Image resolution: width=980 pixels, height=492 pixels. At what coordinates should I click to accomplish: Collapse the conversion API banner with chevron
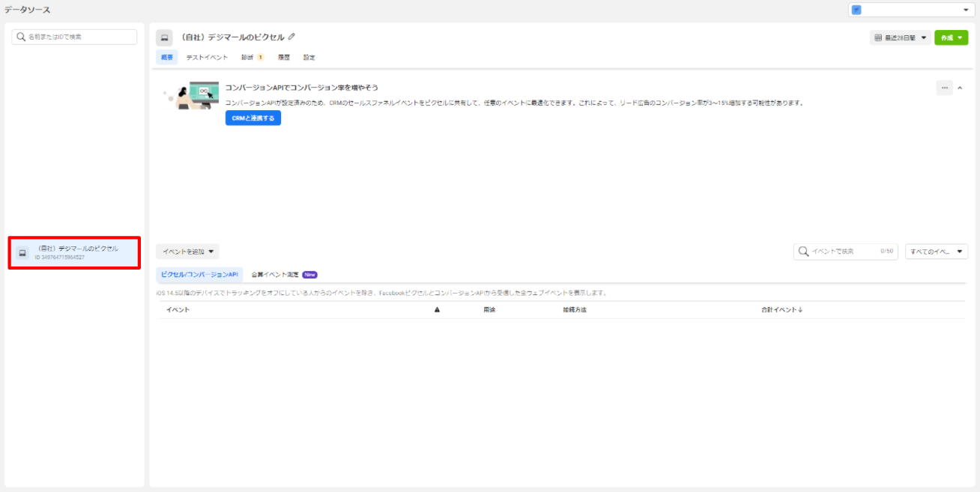coord(961,88)
